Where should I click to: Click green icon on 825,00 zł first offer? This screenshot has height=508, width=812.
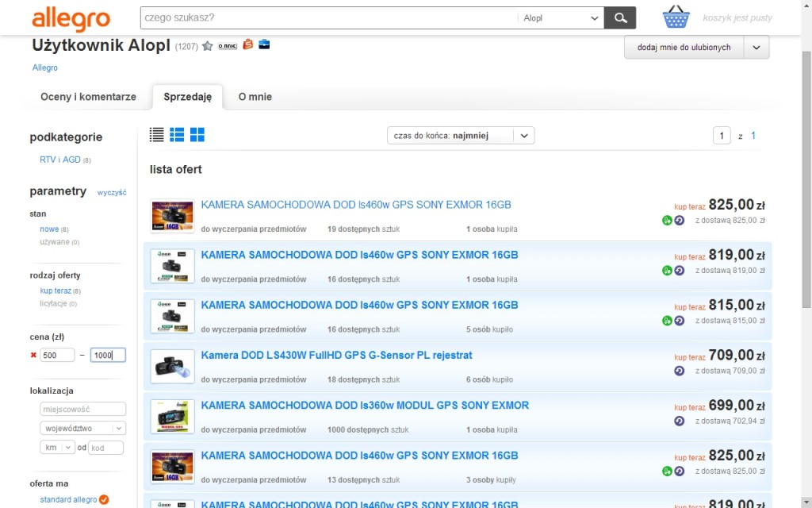(x=667, y=221)
